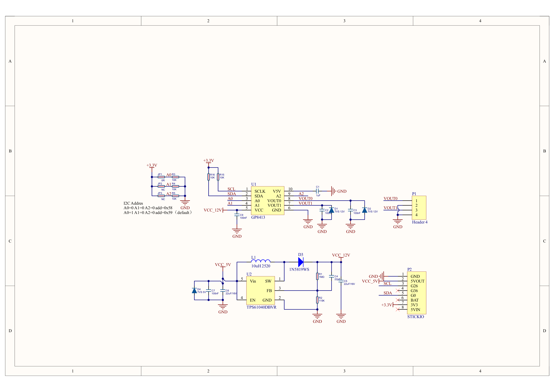Screen dimensions: 554x392
Task: Click the 'FB' pin name on U2
Action: pyautogui.click(x=269, y=291)
